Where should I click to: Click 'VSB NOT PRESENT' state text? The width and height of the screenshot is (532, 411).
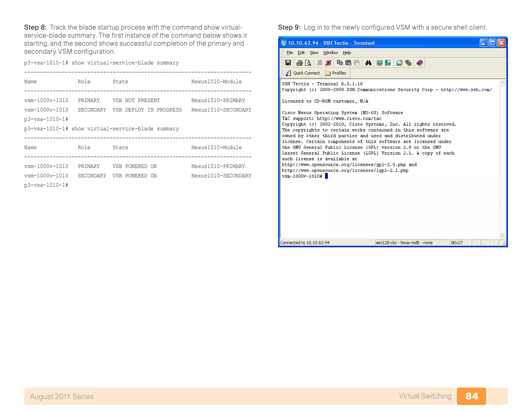(x=136, y=101)
